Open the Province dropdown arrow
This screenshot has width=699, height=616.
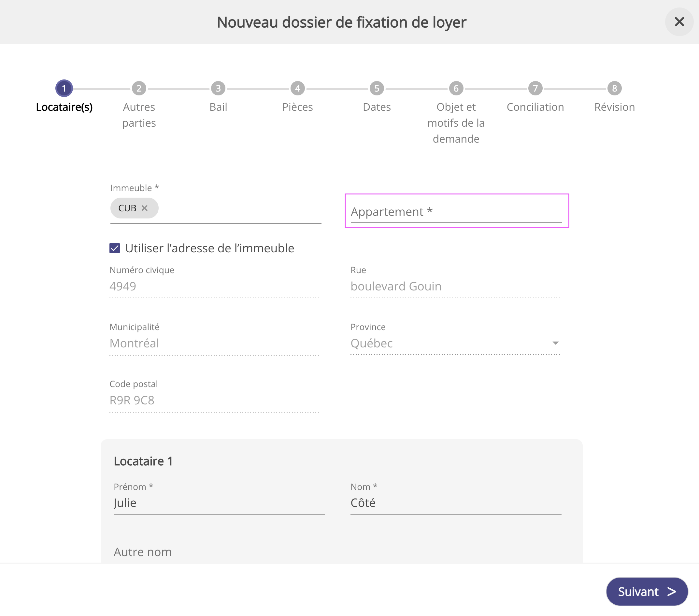(555, 343)
